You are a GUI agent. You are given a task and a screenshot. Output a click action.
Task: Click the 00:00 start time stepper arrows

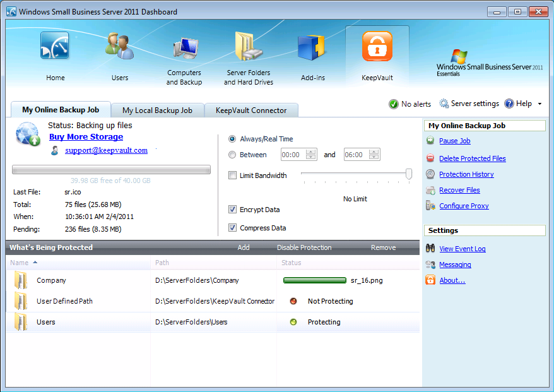pos(311,155)
